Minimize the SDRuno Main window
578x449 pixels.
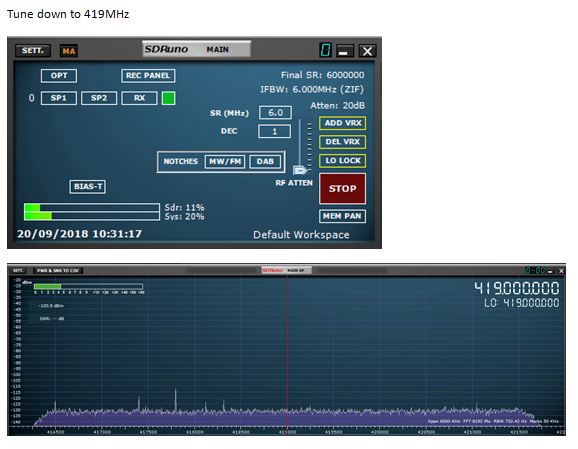coord(344,51)
